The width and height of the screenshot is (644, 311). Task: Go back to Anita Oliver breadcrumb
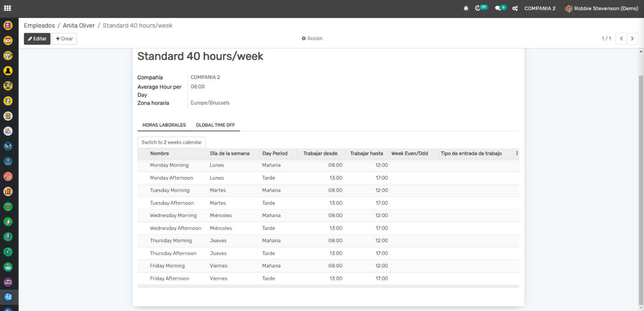(78, 25)
